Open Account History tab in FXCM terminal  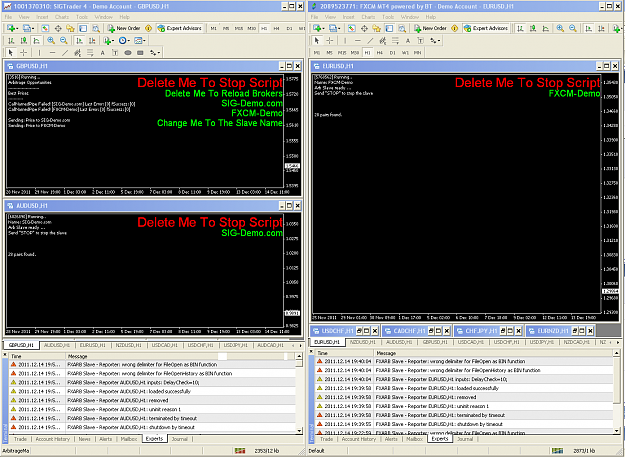[359, 439]
